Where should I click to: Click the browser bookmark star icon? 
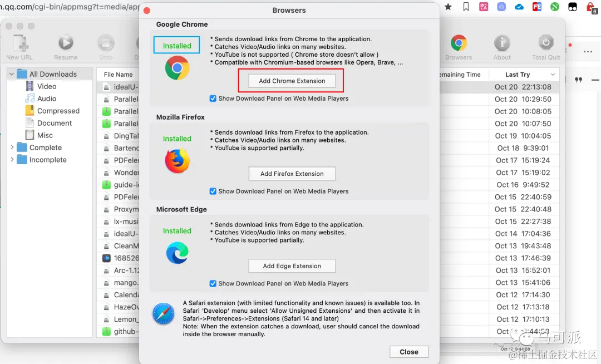point(448,7)
